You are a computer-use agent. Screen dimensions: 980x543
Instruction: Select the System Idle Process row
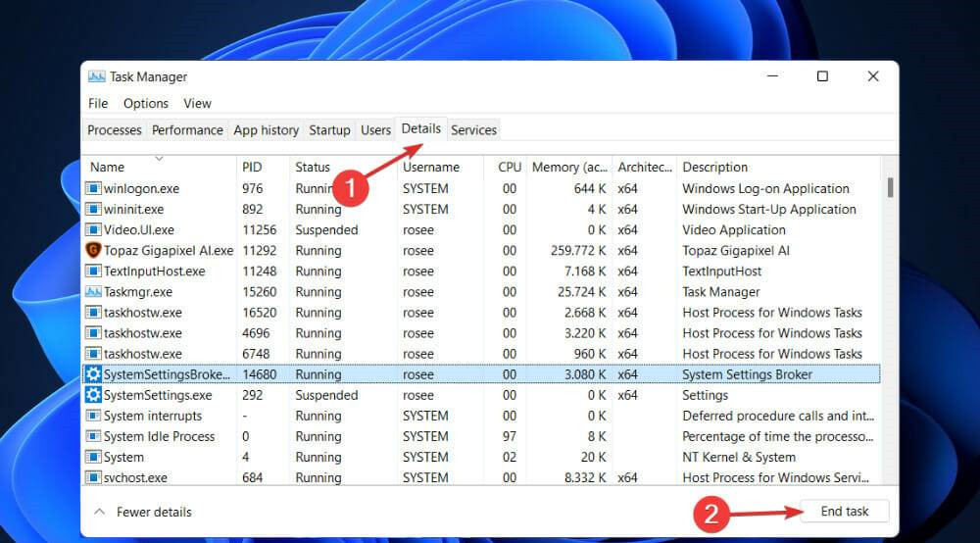[159, 436]
